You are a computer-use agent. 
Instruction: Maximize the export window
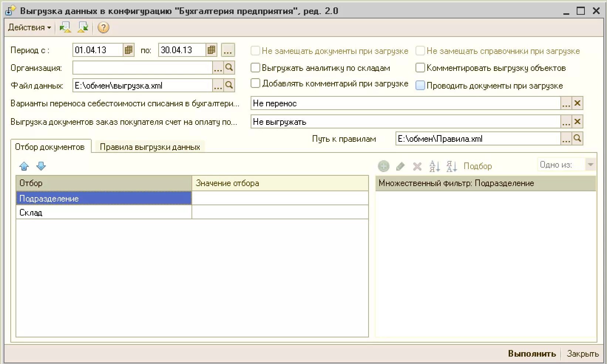coord(581,11)
